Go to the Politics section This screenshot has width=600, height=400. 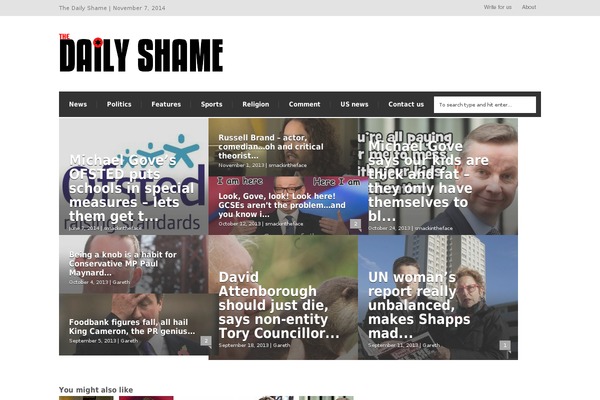point(119,104)
